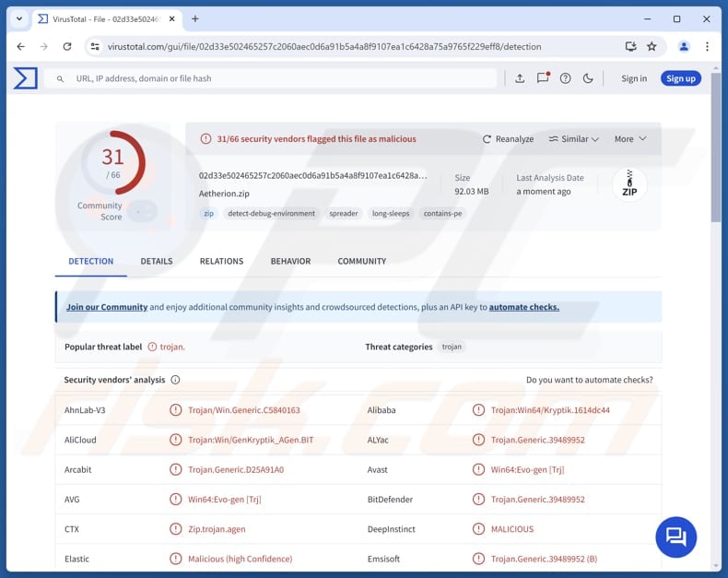Click the Sign up button
728x578 pixels.
point(680,78)
